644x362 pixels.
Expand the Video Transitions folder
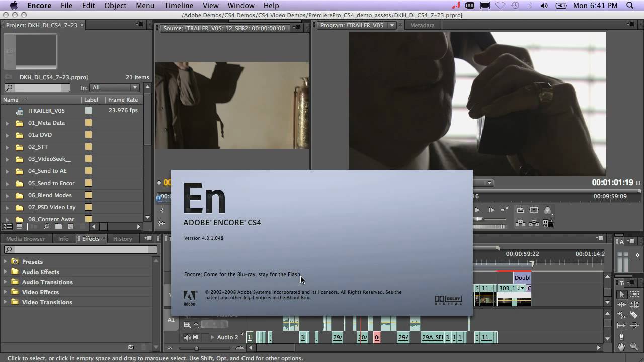tap(6, 302)
